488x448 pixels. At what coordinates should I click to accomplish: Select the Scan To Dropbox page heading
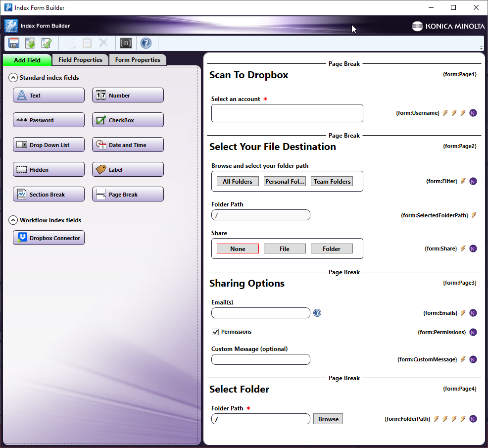point(248,75)
